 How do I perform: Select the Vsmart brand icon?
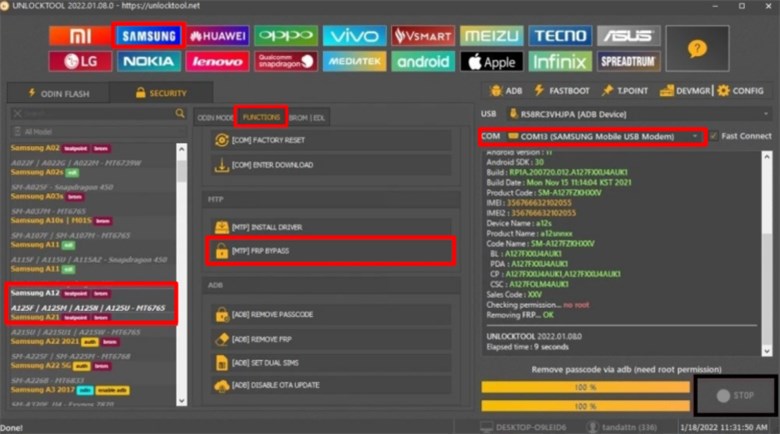click(x=423, y=36)
